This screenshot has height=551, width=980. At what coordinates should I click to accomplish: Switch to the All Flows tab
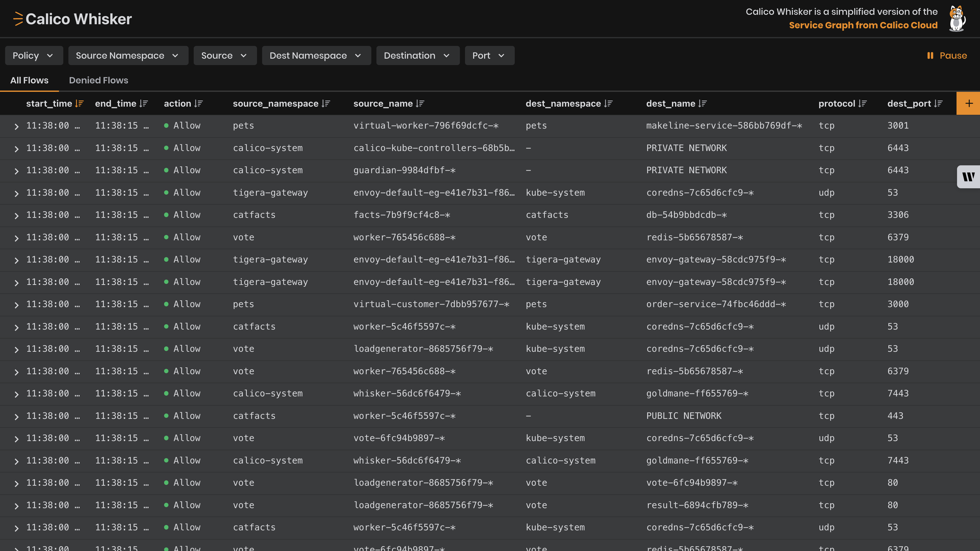pos(29,80)
